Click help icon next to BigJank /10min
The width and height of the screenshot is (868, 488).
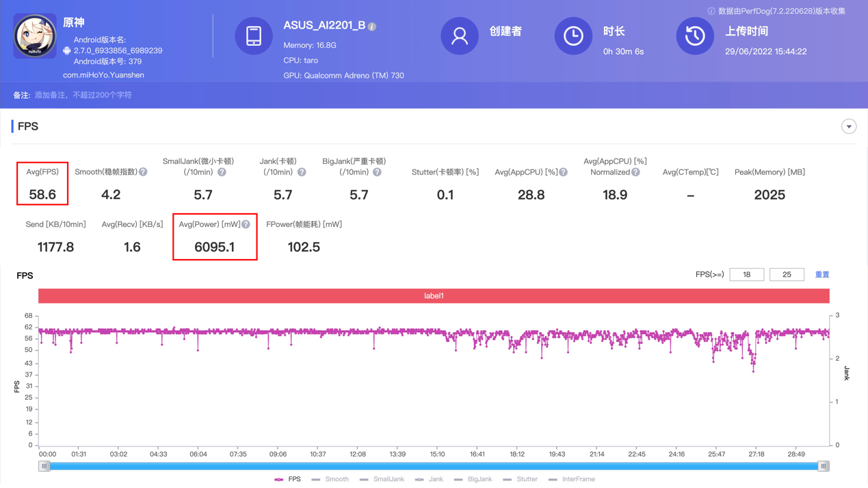point(377,172)
